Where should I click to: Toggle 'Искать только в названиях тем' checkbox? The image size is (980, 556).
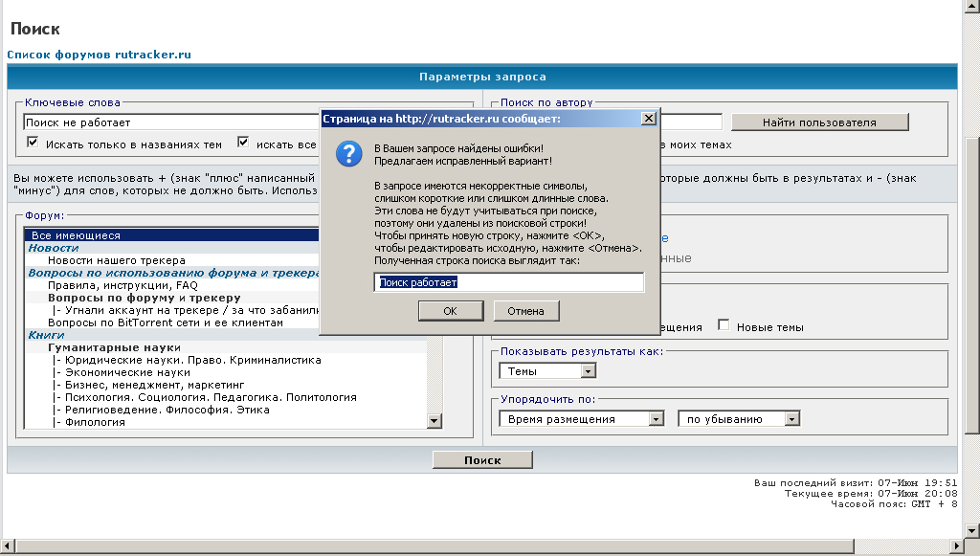(33, 143)
